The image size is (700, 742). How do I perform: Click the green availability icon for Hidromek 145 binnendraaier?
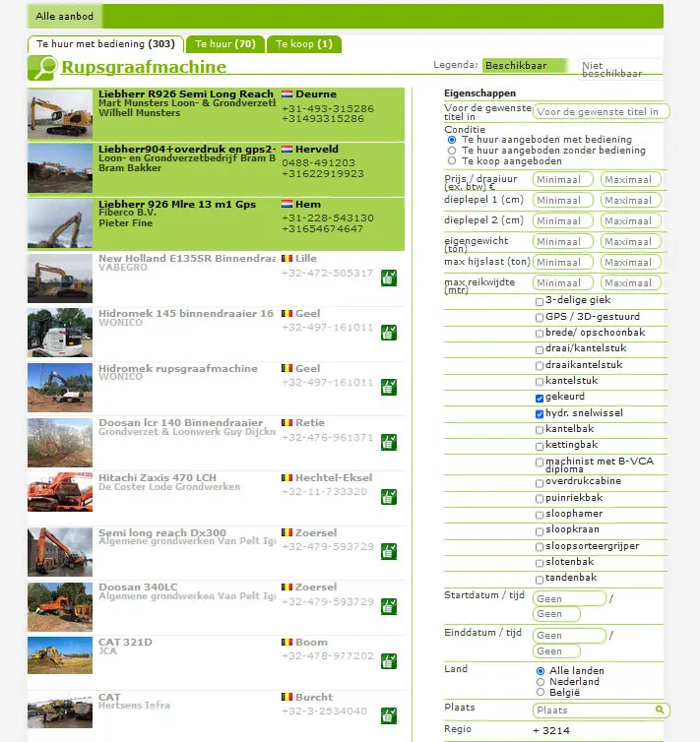(x=389, y=333)
